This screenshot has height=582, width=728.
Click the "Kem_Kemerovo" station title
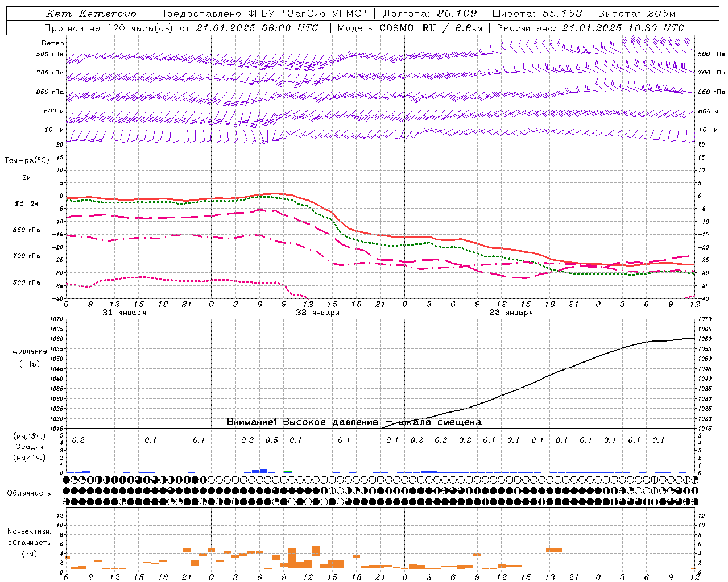[x=92, y=14]
